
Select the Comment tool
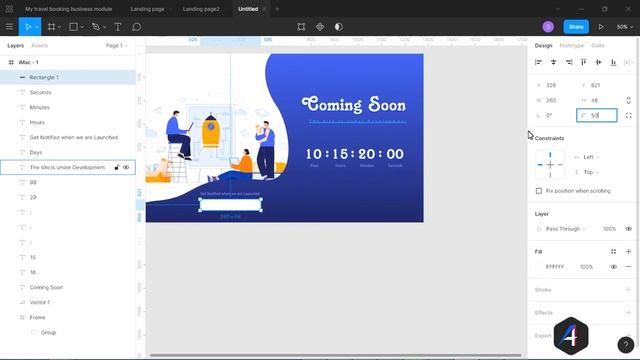(136, 27)
